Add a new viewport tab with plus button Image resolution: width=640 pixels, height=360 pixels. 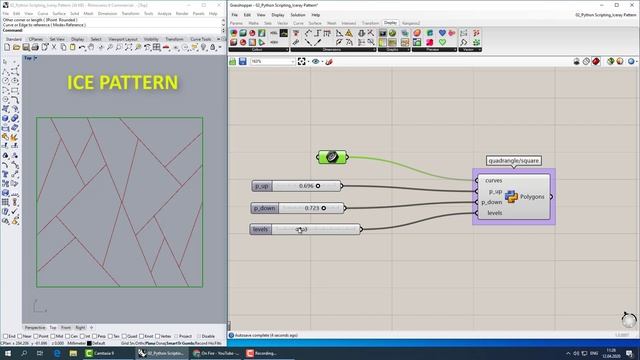point(91,327)
